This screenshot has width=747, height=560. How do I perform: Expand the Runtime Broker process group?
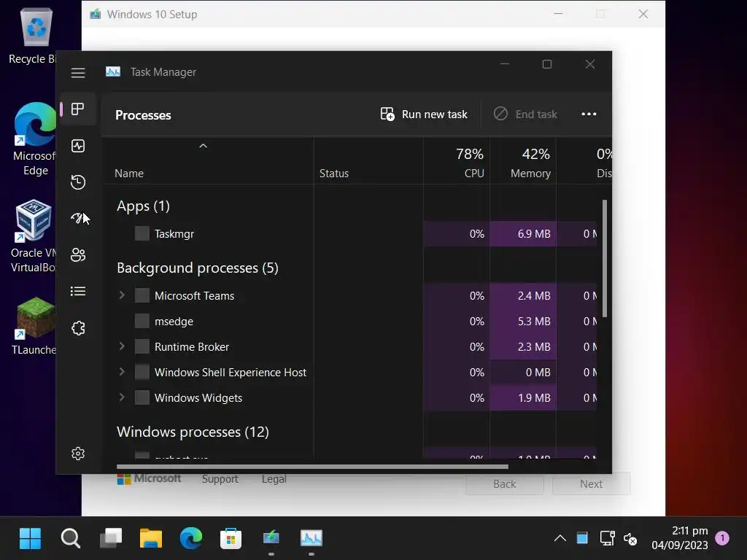pos(122,346)
